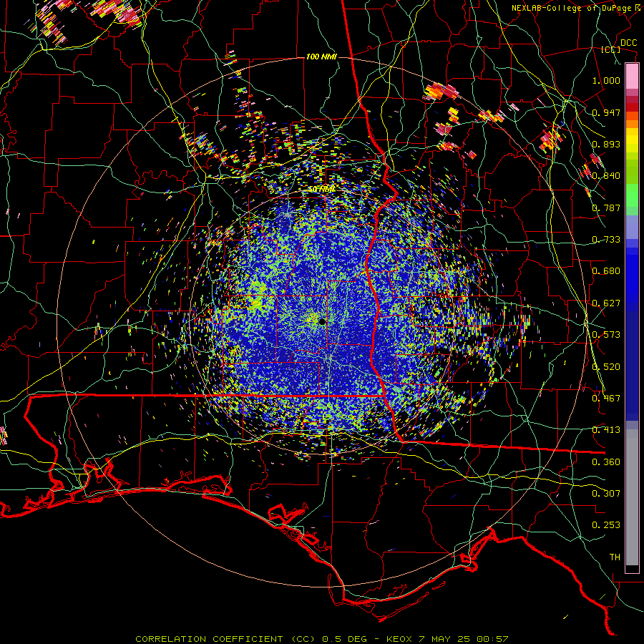
Task: Click the TH threshold label
Action: (615, 557)
